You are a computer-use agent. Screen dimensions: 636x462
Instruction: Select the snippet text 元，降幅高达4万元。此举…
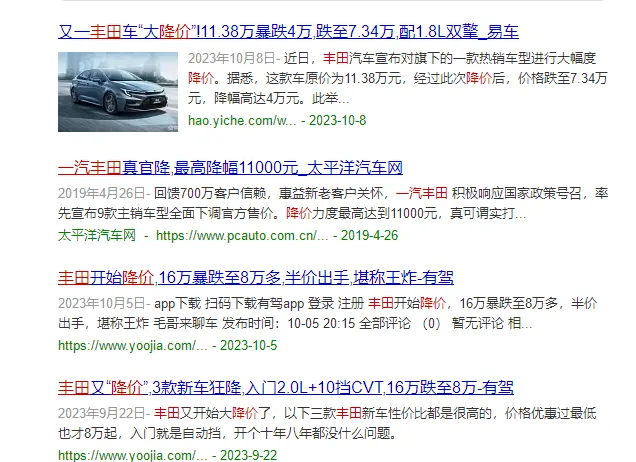tap(268, 99)
